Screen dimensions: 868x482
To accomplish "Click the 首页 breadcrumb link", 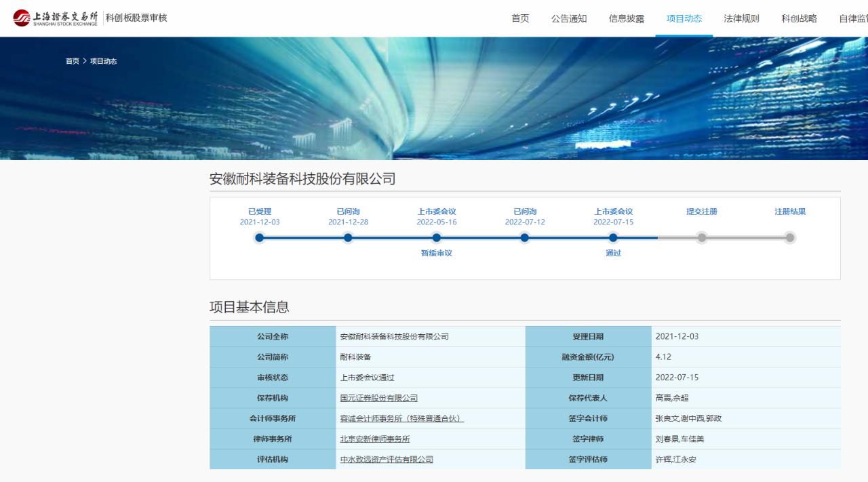I will coord(73,61).
